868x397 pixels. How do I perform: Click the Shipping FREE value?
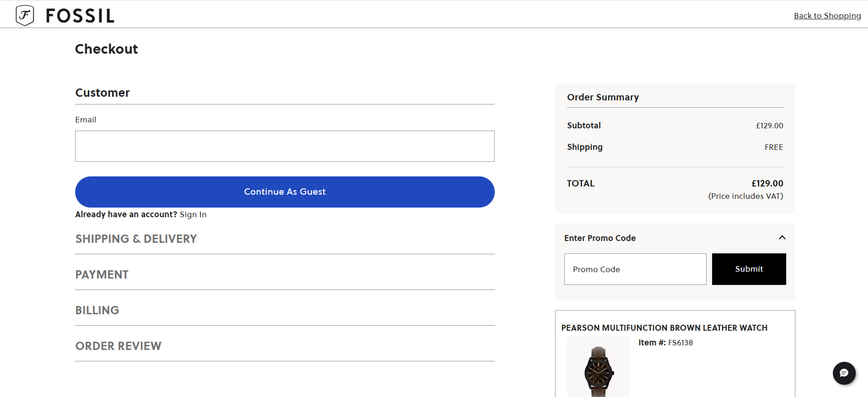pyautogui.click(x=774, y=147)
